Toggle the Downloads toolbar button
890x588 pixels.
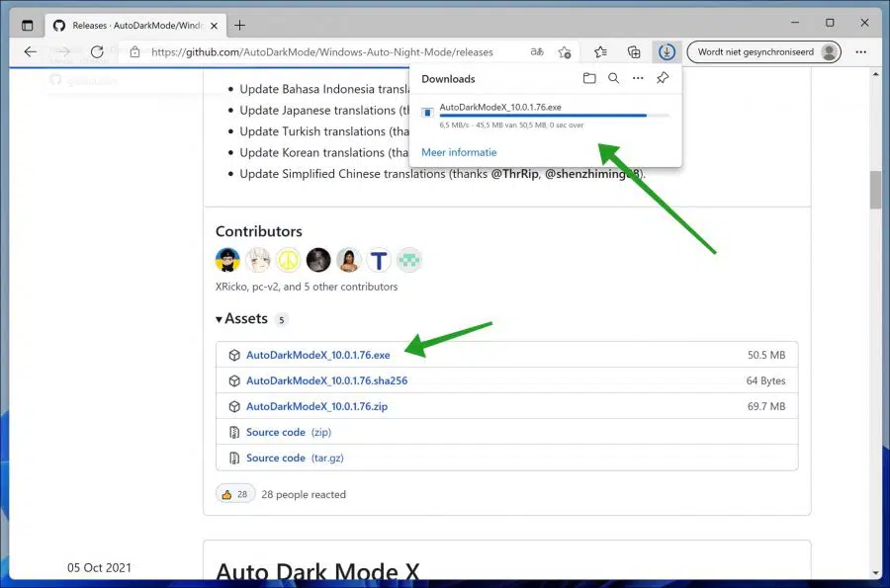(667, 52)
